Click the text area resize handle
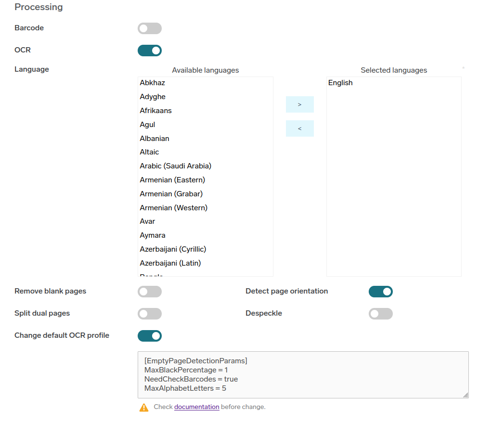This screenshot has width=504, height=422. tap(465, 395)
